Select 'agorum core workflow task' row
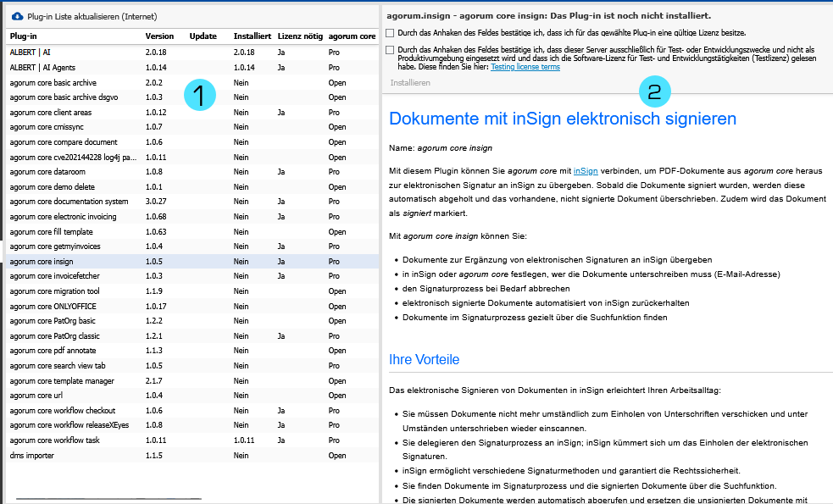 [192, 440]
